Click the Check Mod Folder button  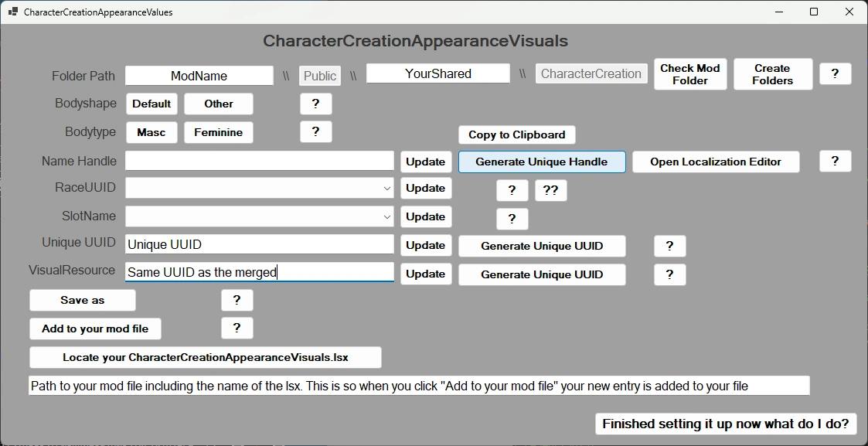[x=689, y=73]
